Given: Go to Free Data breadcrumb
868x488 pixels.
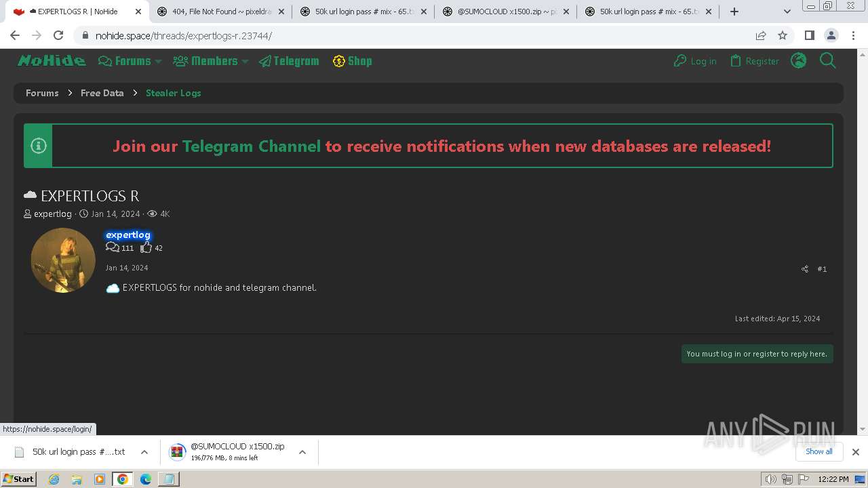Looking at the screenshot, I should pyautogui.click(x=102, y=93).
